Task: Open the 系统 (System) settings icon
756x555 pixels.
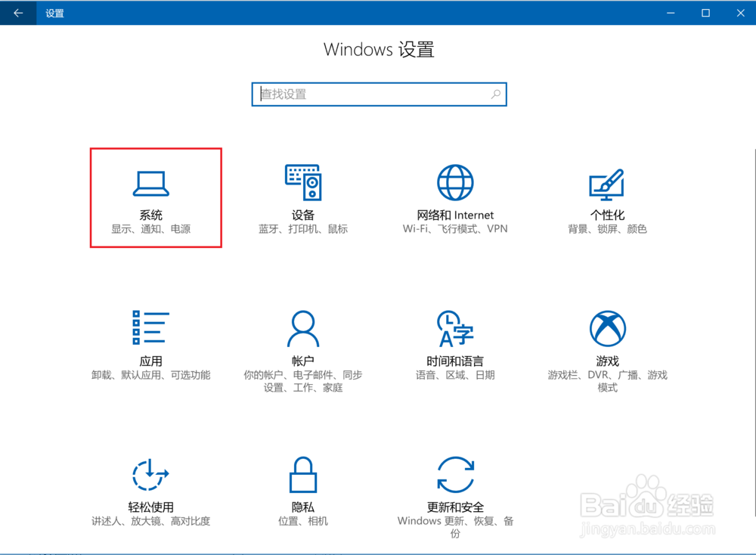Action: pos(150,182)
